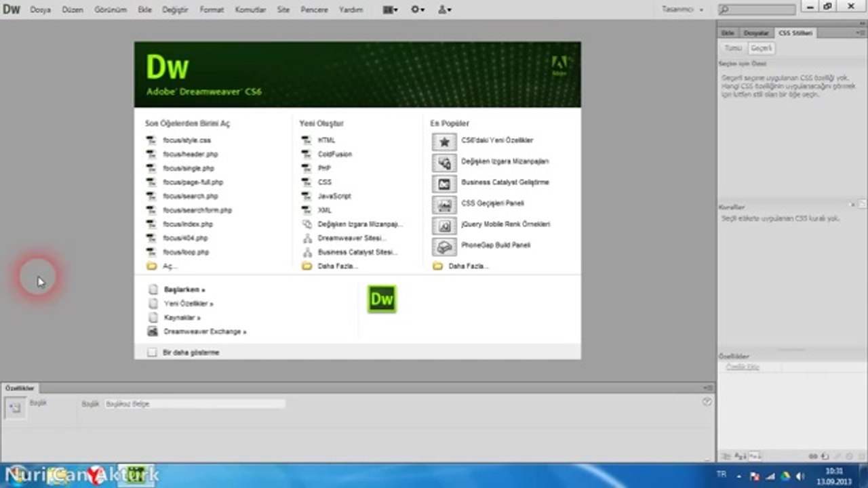Open the Yardım menu

coord(351,10)
